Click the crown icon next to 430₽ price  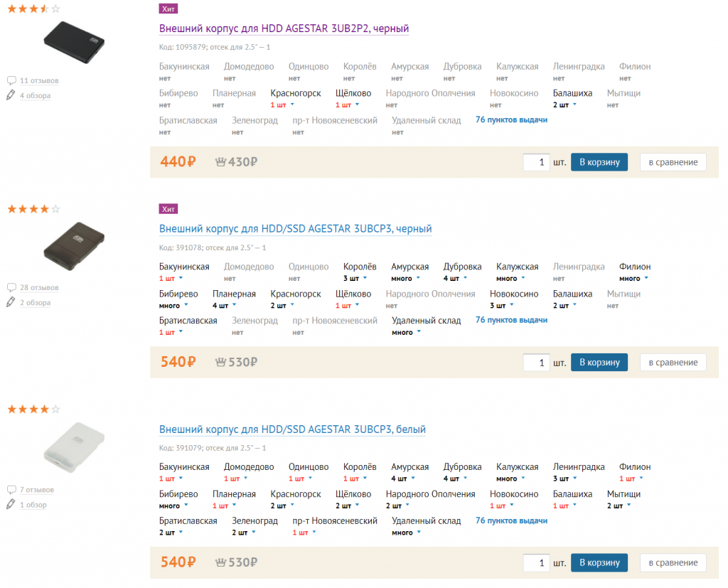220,162
